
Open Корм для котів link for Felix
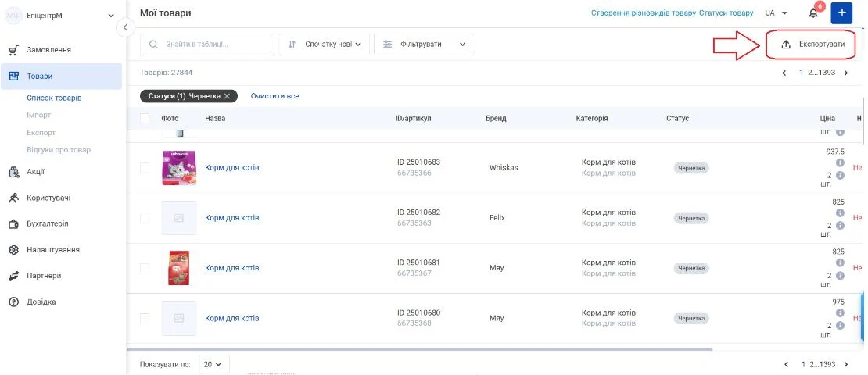[x=232, y=218]
